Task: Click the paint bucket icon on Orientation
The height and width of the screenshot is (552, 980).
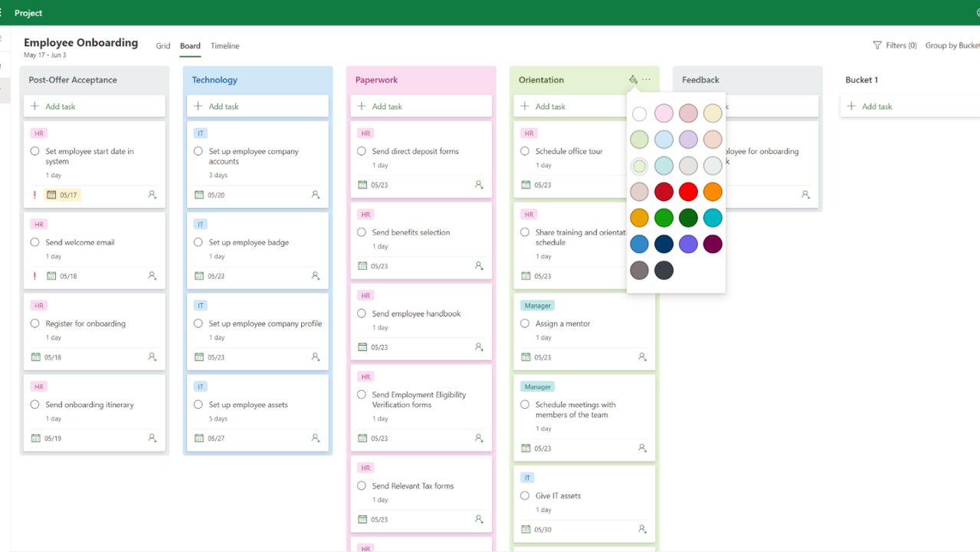Action: pyautogui.click(x=633, y=80)
